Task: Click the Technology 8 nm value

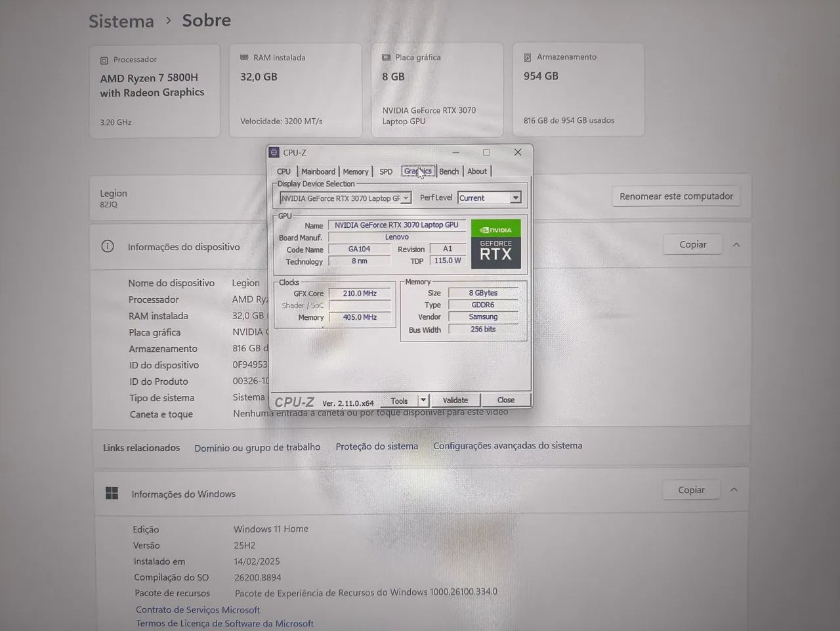Action: (x=359, y=261)
